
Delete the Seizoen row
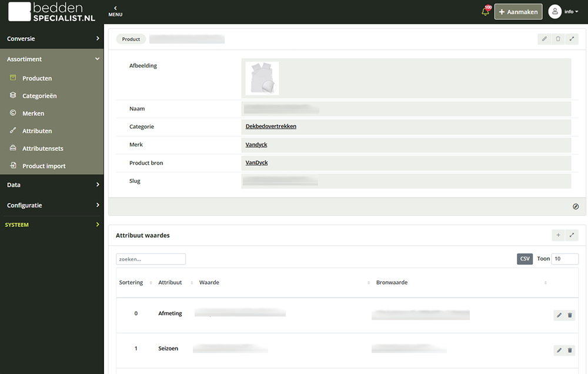[x=570, y=350]
